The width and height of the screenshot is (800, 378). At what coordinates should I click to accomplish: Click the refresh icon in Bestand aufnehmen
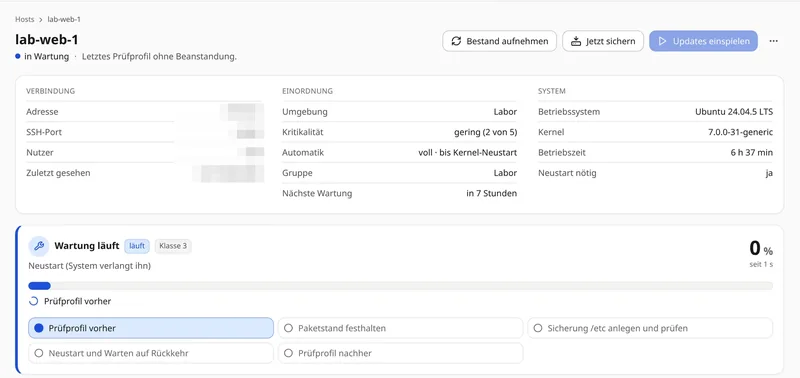click(x=456, y=41)
